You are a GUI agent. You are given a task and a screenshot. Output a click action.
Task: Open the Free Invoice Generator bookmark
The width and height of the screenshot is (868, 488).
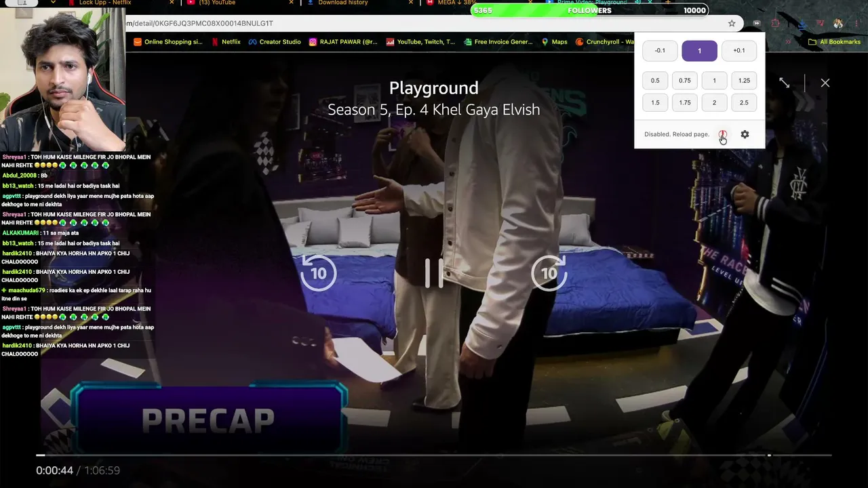point(498,42)
